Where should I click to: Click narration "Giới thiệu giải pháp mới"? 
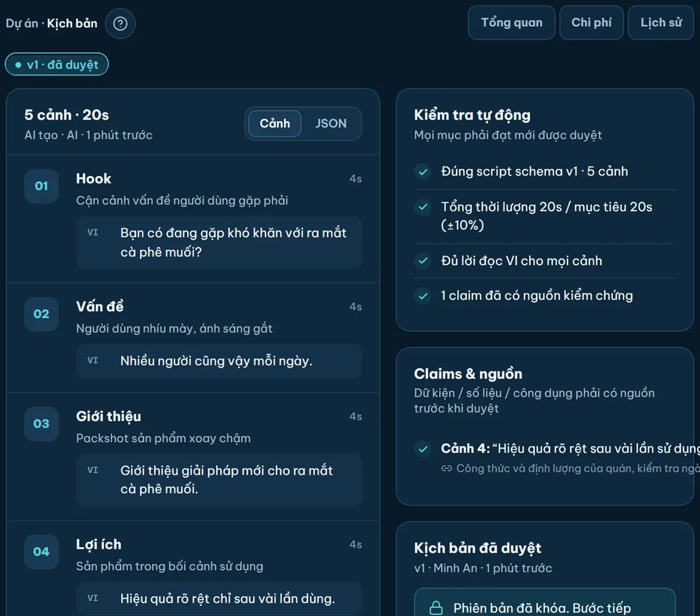(x=227, y=480)
